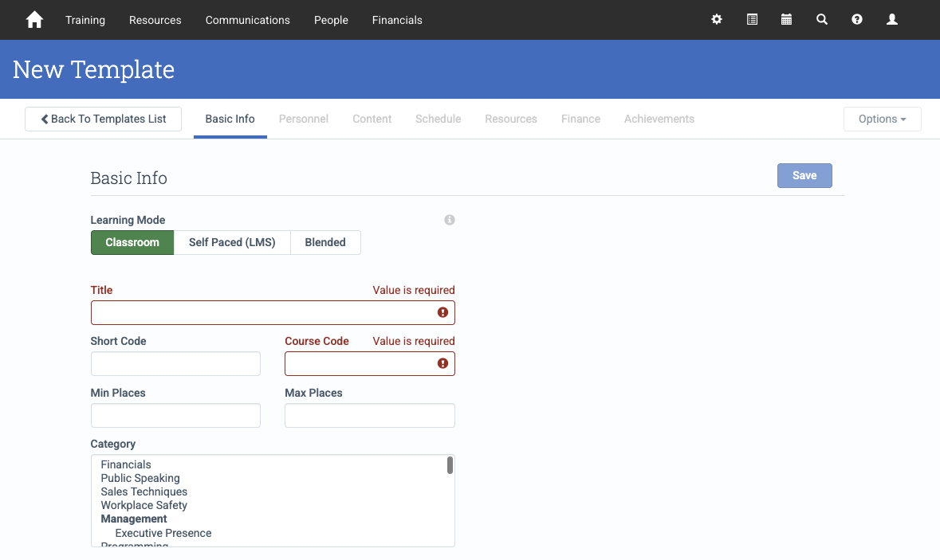Select Workplace Safety category
940x560 pixels.
[x=144, y=506]
